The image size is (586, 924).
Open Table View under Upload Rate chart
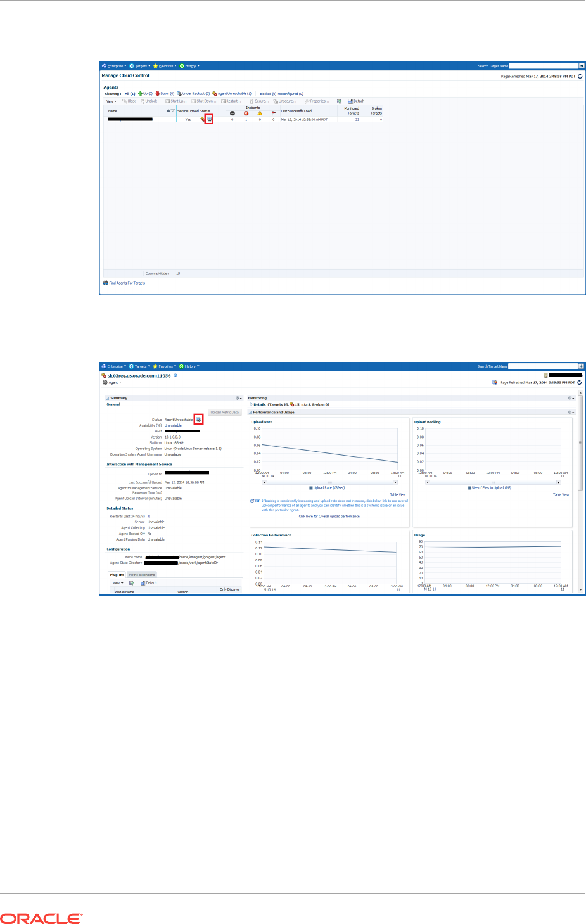coord(398,495)
